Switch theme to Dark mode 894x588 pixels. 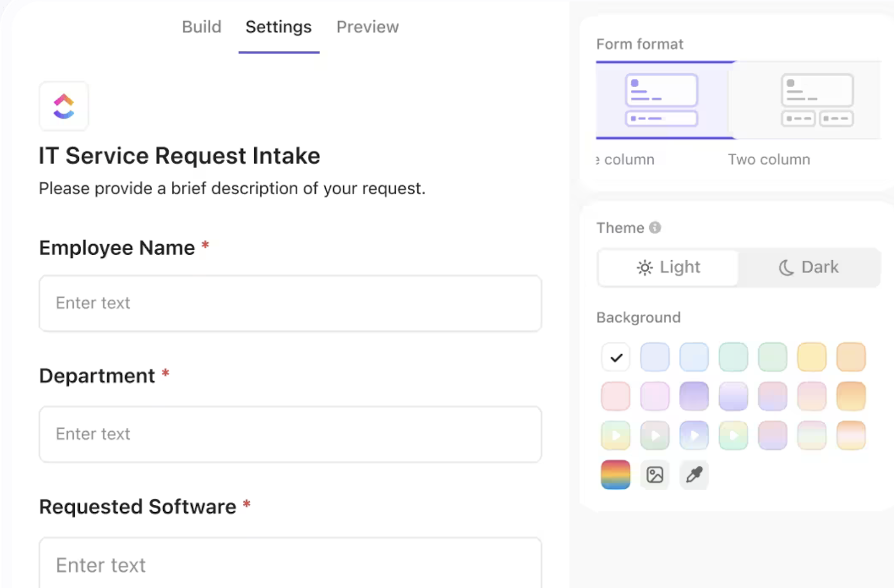[809, 267]
